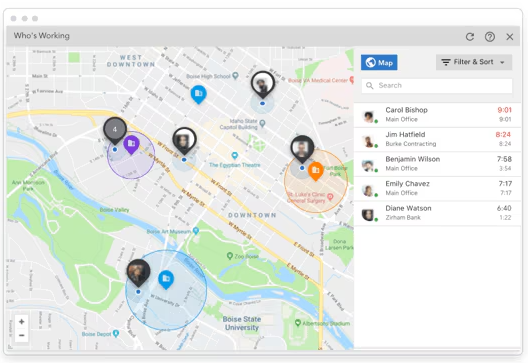Click employee photo pin near Egyptian Theatre
The height and width of the screenshot is (363, 528).
pyautogui.click(x=184, y=141)
